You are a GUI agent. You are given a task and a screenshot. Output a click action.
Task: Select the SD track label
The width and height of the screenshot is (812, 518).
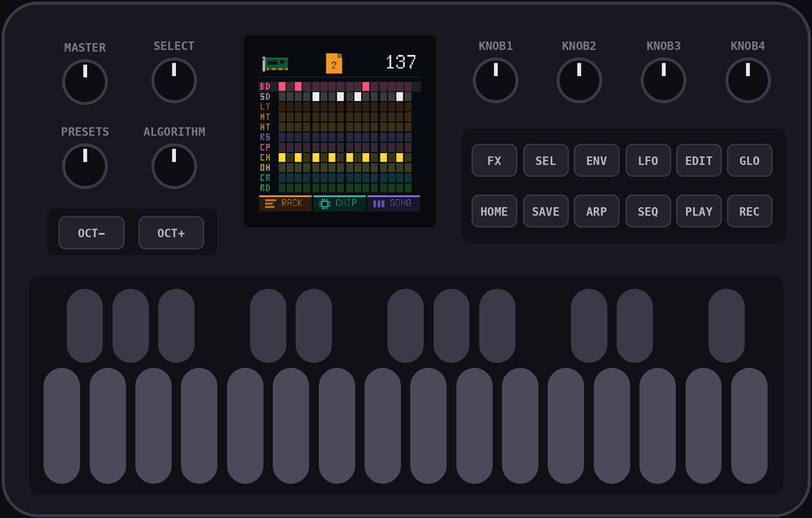coord(265,96)
